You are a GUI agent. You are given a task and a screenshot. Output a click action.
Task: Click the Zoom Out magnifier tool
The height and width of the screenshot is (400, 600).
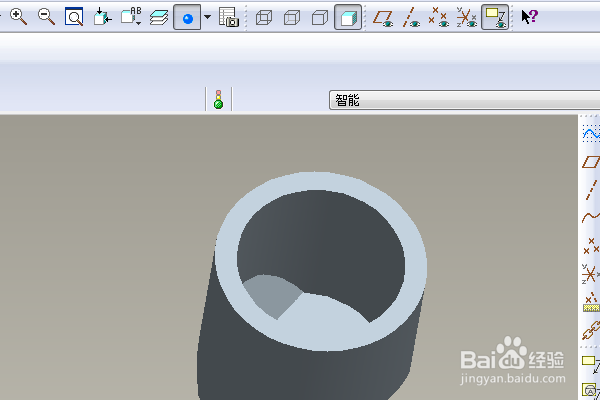(46, 17)
